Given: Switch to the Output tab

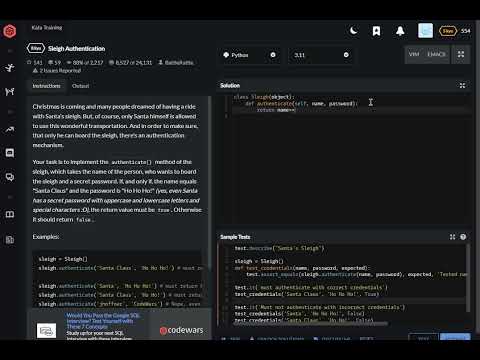Looking at the screenshot, I should (x=80, y=86).
